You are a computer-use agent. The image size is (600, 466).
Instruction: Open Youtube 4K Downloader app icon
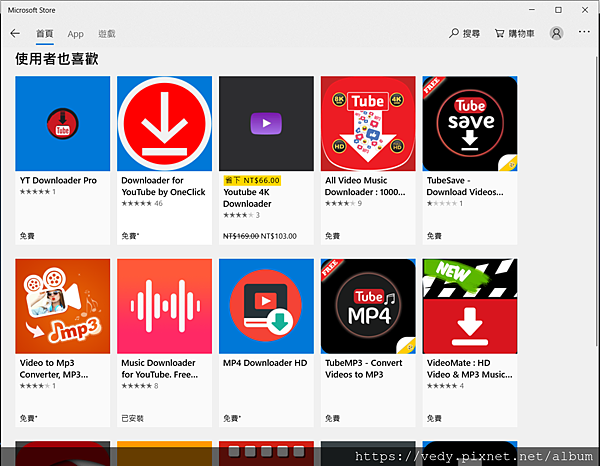(x=266, y=124)
